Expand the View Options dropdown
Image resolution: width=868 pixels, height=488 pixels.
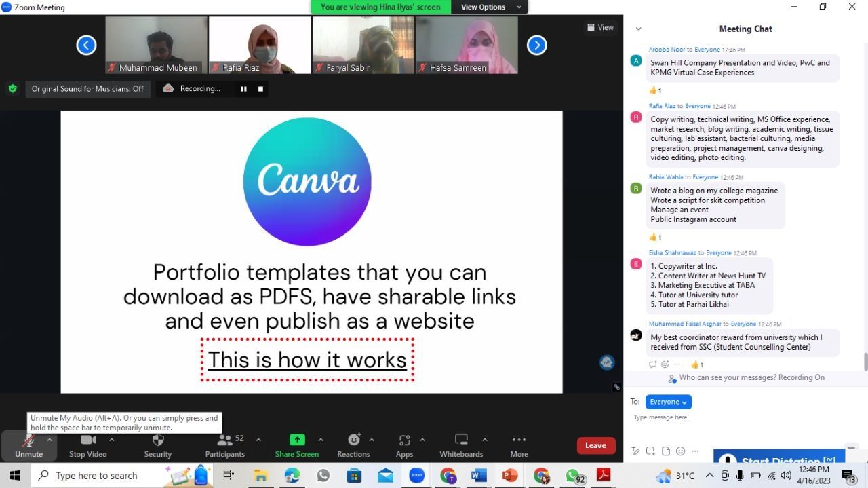tap(491, 7)
